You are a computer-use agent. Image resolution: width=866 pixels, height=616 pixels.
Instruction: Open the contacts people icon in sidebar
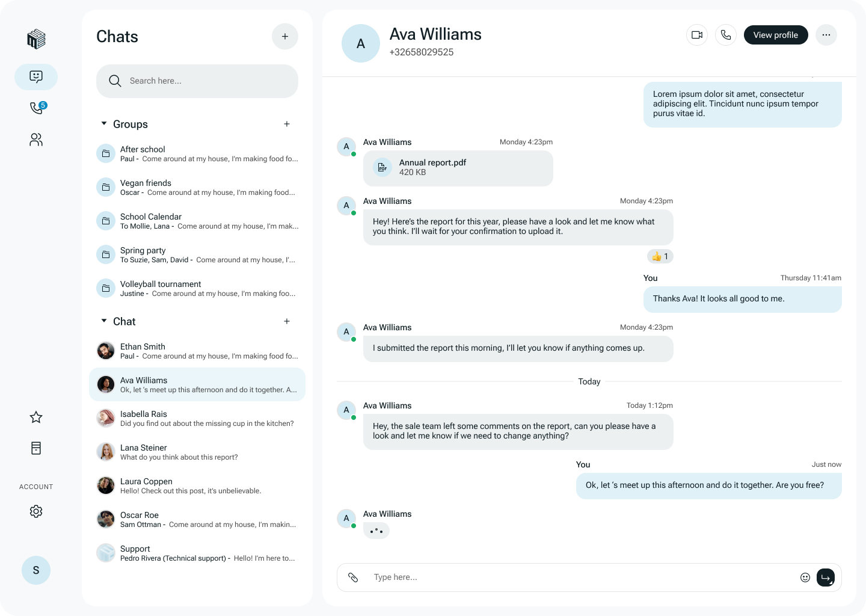36,140
